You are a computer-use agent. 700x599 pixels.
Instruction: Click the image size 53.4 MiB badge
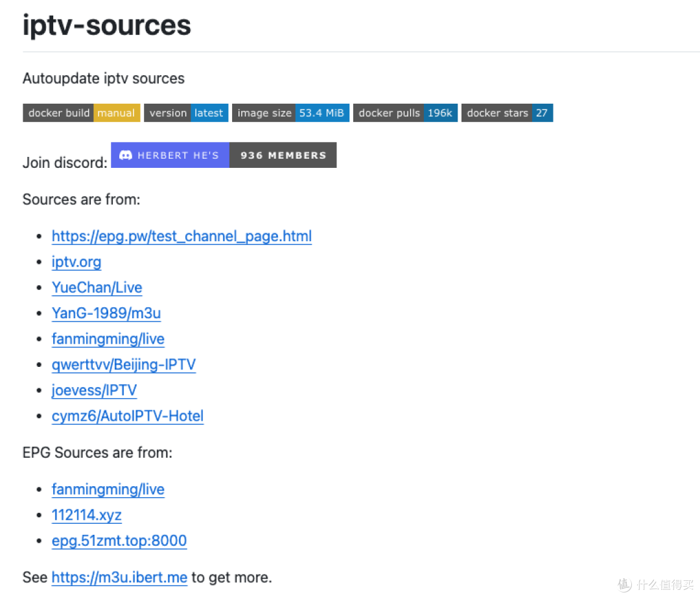point(290,113)
